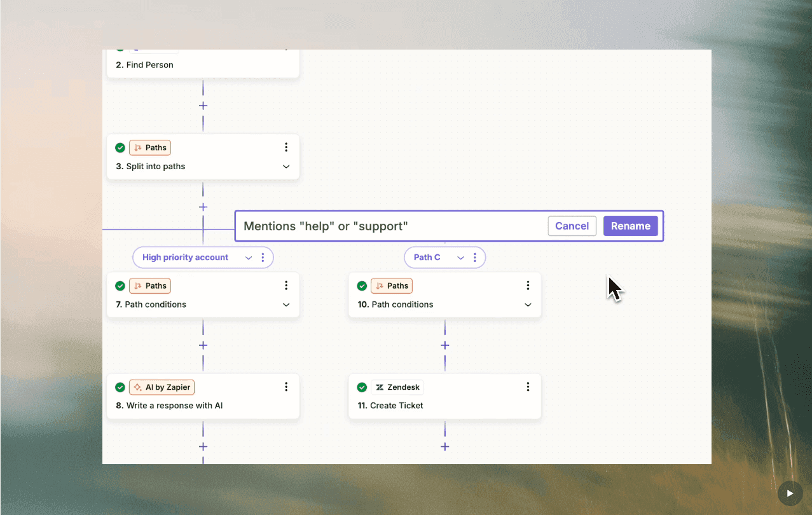812x515 pixels.
Task: Expand step 10 Path conditions
Action: (x=527, y=305)
